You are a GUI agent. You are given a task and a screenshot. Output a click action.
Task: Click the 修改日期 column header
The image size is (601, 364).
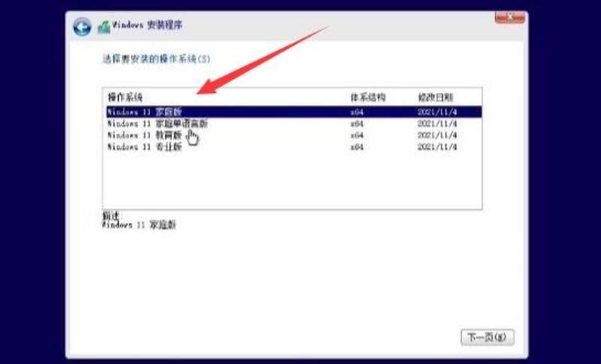coord(436,98)
